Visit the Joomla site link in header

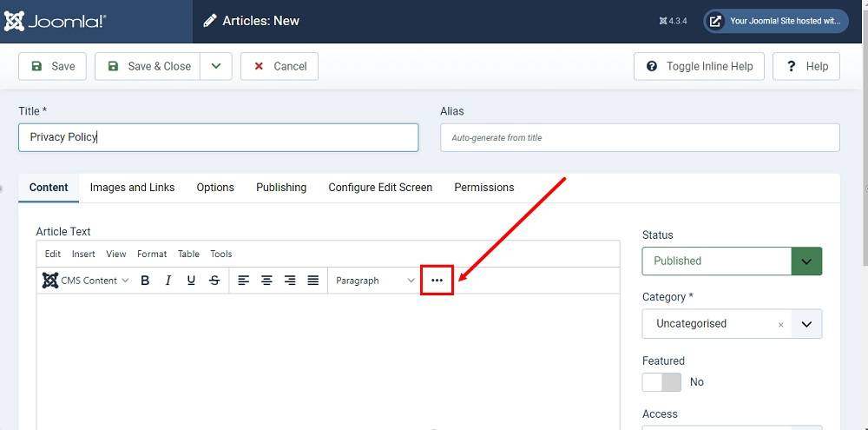click(776, 21)
